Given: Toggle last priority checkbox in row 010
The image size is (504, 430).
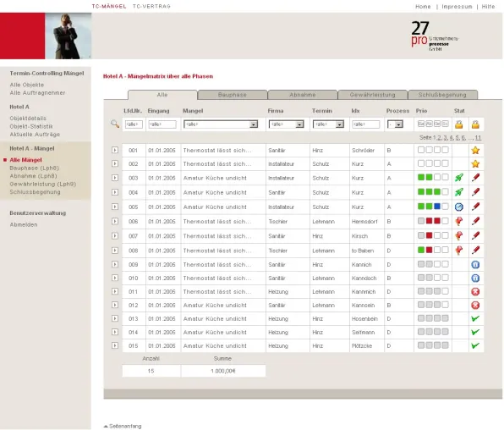Looking at the screenshot, I should tap(445, 278).
